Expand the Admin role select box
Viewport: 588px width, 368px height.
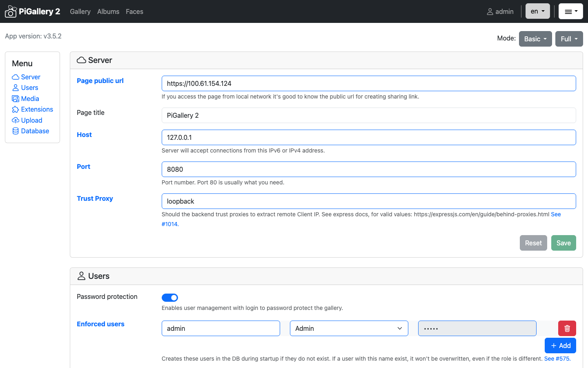click(x=349, y=328)
